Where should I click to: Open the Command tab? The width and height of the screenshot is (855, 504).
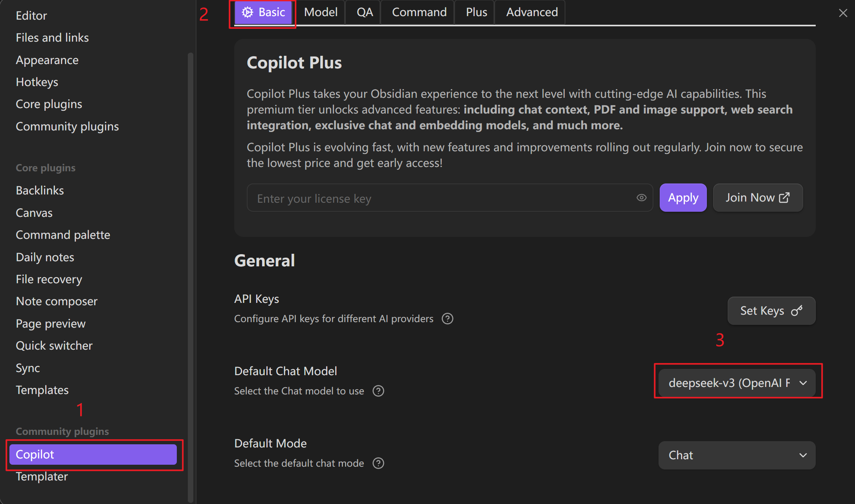coord(419,12)
